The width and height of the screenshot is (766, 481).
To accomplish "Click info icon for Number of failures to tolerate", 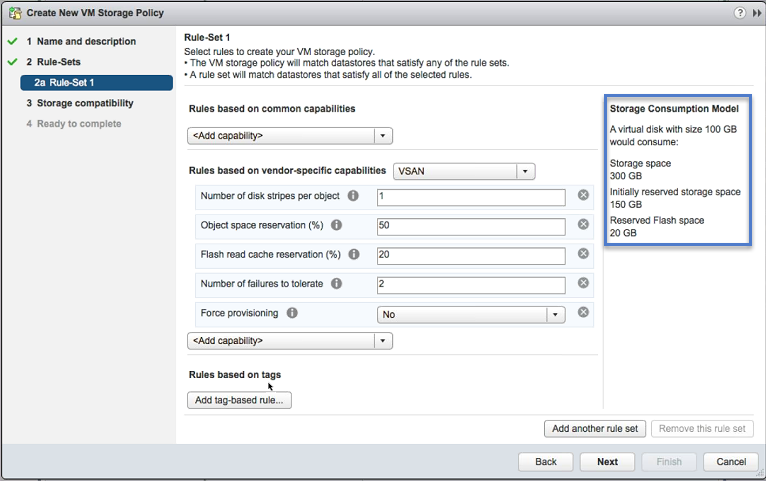I will click(x=336, y=284).
